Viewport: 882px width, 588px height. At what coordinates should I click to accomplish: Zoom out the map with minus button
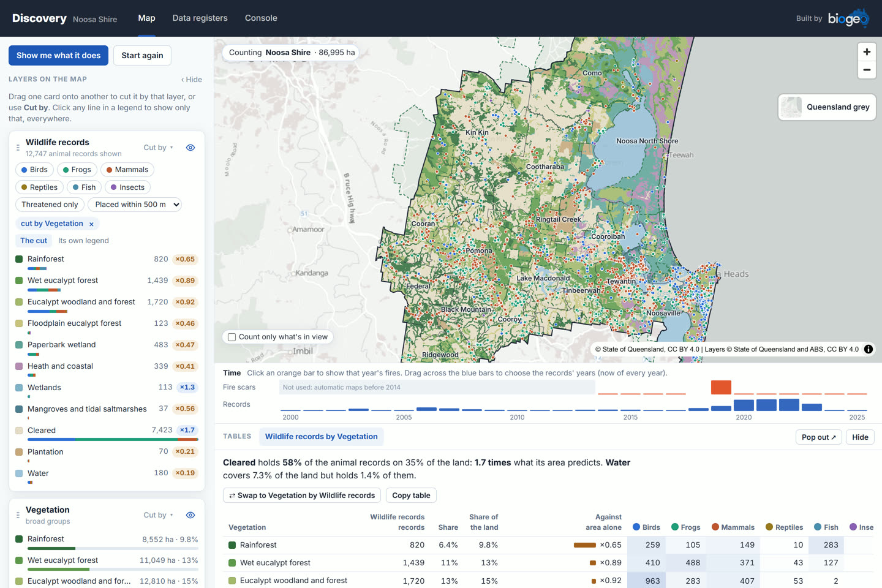[867, 70]
